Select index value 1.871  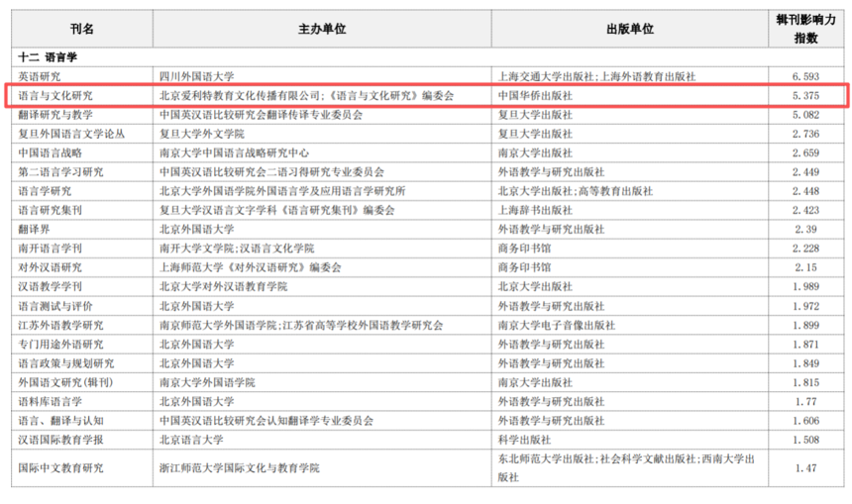[x=805, y=345]
